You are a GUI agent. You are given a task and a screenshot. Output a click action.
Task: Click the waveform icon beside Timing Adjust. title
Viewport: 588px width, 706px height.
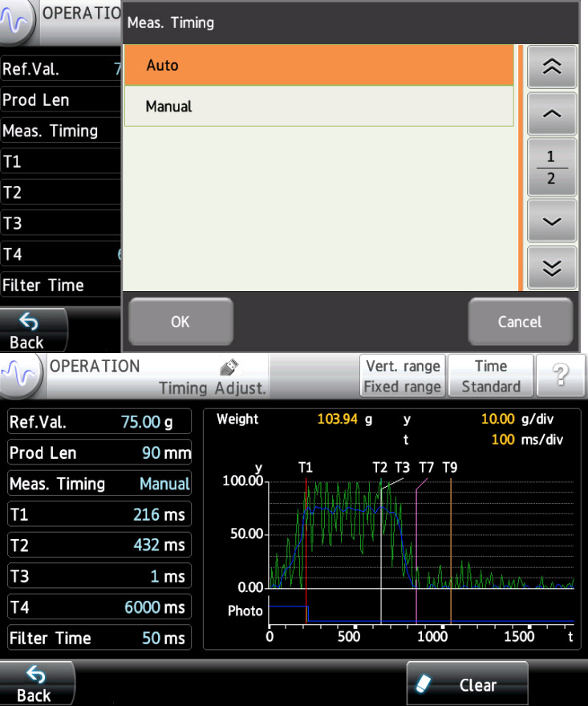coord(22,376)
